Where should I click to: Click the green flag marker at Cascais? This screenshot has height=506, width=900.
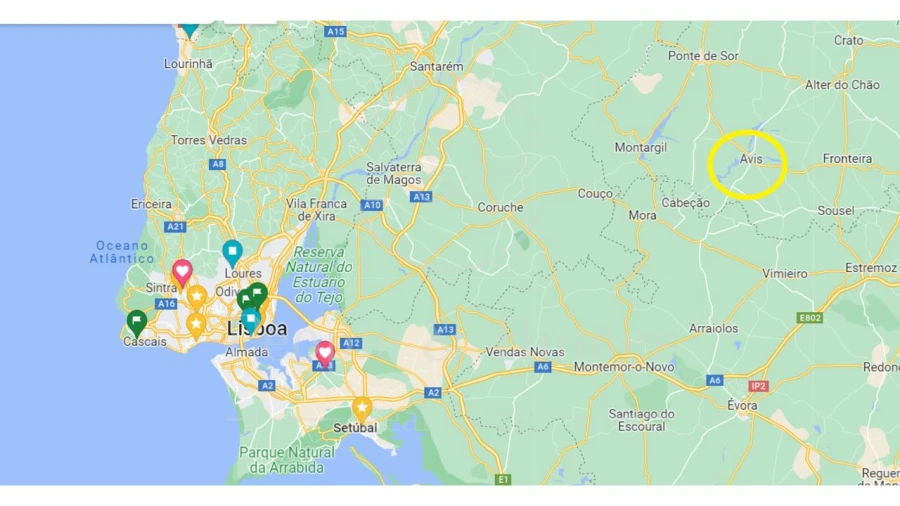[137, 323]
